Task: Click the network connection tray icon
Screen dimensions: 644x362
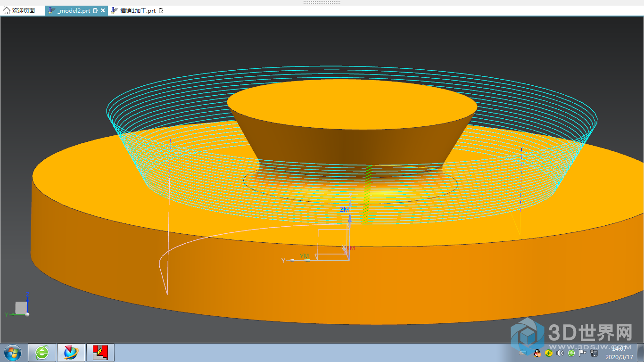Action: click(594, 353)
